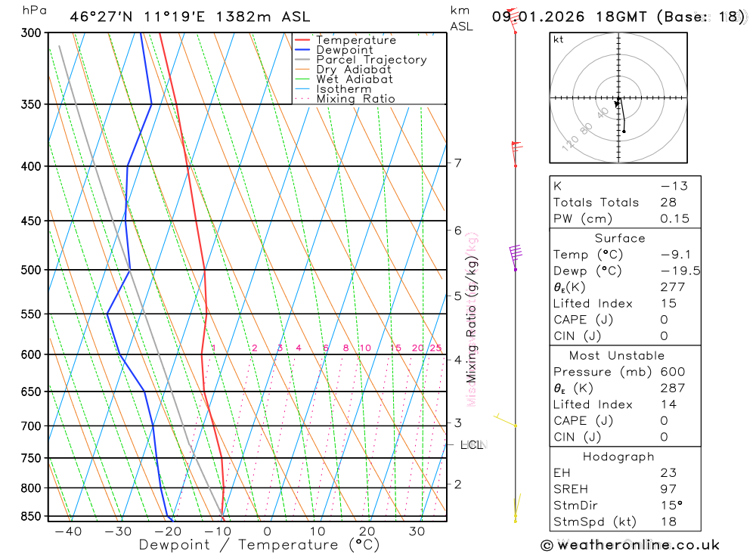Image resolution: width=756 pixels, height=554 pixels.
Task: Click the Hodograph section heading
Action: click(x=618, y=457)
